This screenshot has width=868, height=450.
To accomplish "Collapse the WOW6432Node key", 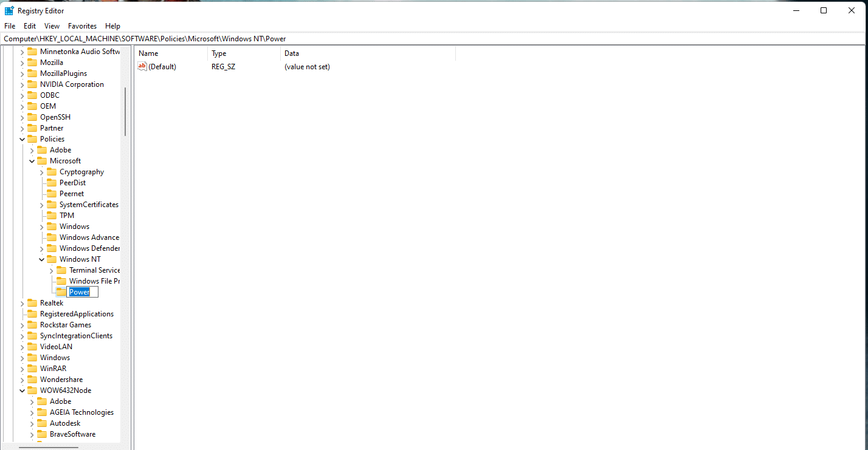I will point(22,390).
